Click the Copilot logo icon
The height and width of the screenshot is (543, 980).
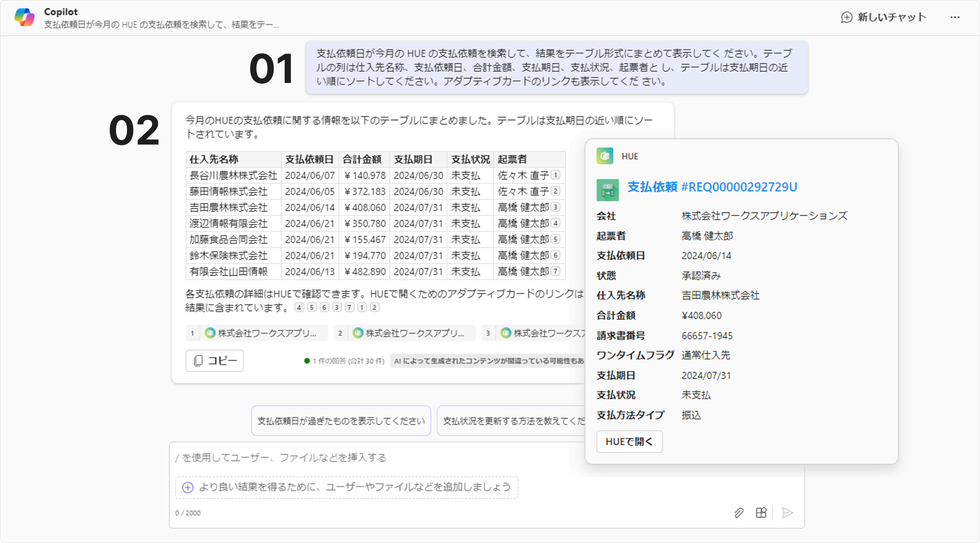pyautogui.click(x=25, y=17)
